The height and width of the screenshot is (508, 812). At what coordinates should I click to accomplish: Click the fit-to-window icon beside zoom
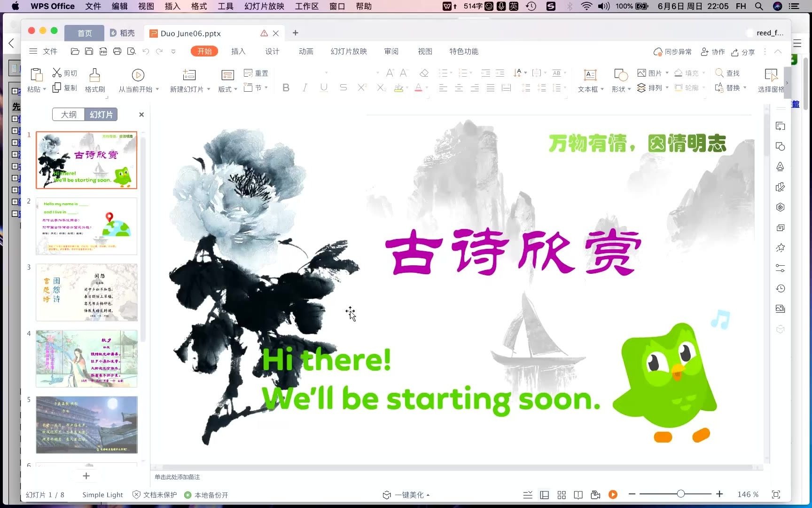(x=776, y=494)
